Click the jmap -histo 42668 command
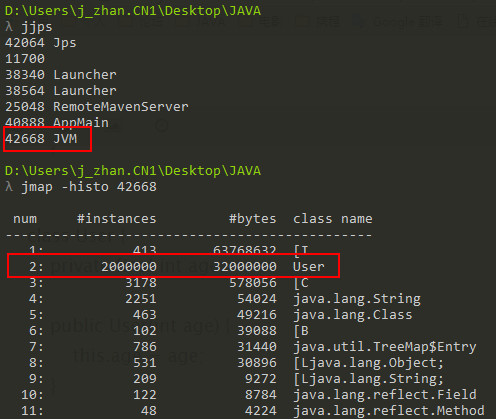Screen dimensions: 496x419 [89, 187]
